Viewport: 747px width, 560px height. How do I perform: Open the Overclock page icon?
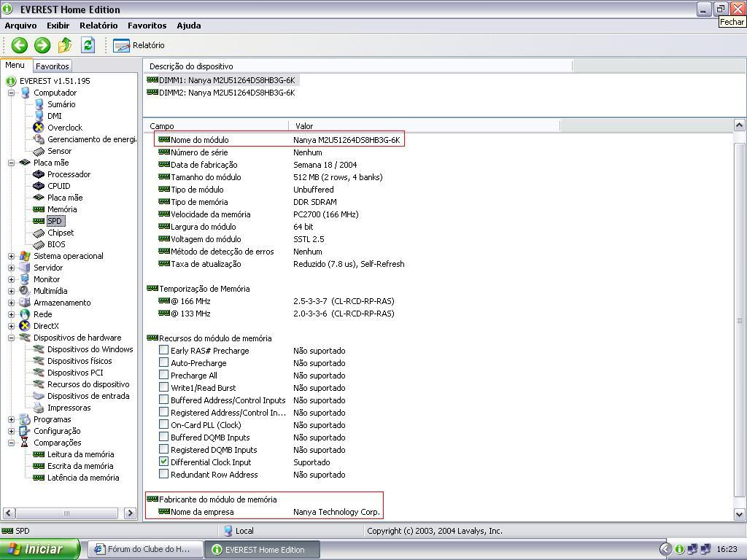(x=39, y=128)
